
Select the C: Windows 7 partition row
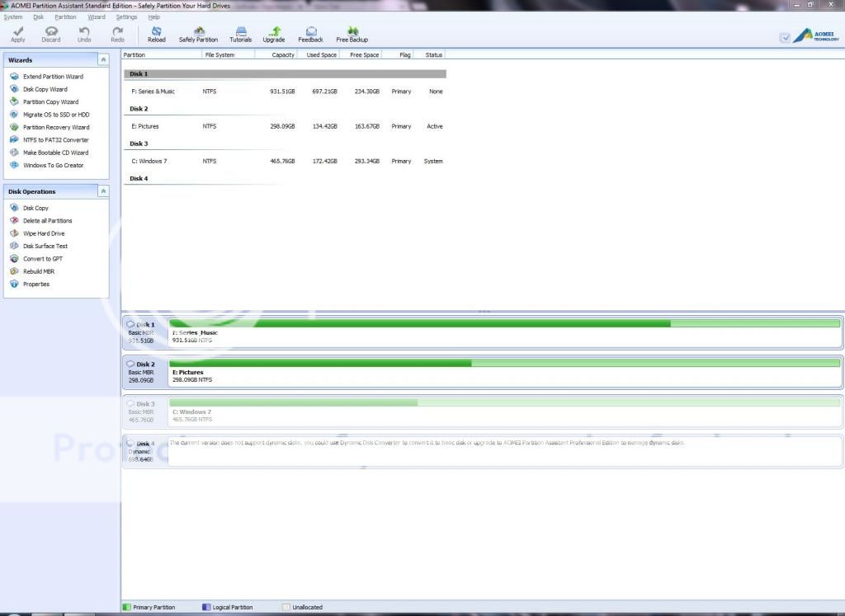(285, 162)
